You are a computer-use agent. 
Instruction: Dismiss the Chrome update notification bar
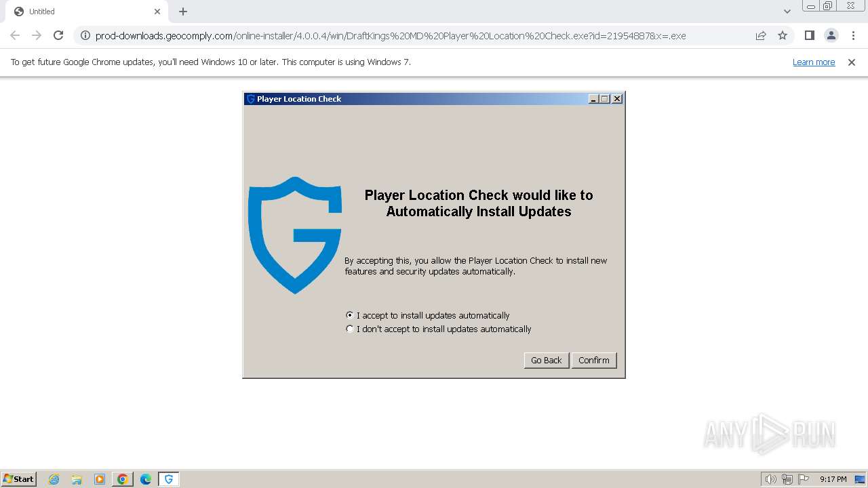pos(852,62)
